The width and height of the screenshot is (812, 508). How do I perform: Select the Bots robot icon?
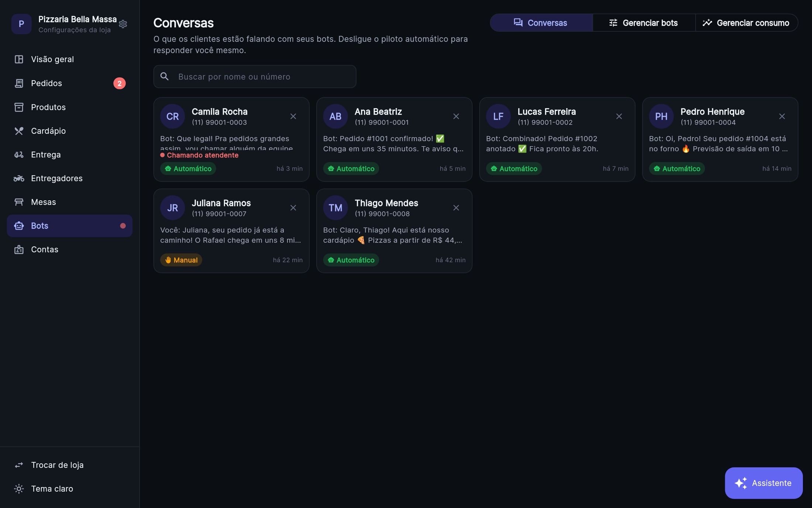[x=19, y=226]
